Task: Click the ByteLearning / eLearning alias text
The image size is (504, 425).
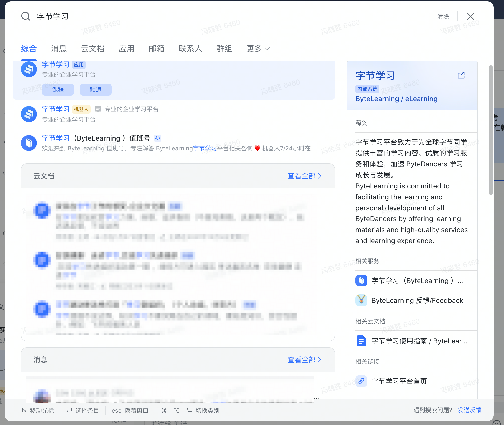Action: [396, 99]
